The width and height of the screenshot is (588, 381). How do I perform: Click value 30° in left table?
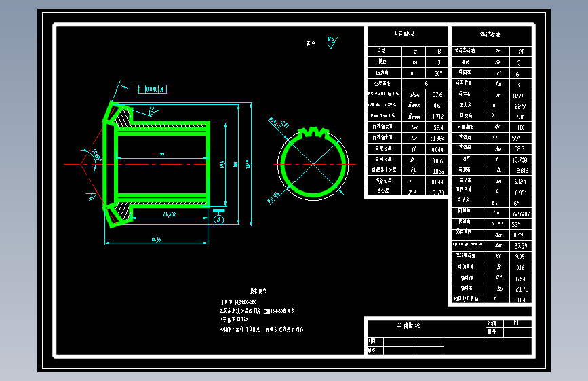(438, 73)
